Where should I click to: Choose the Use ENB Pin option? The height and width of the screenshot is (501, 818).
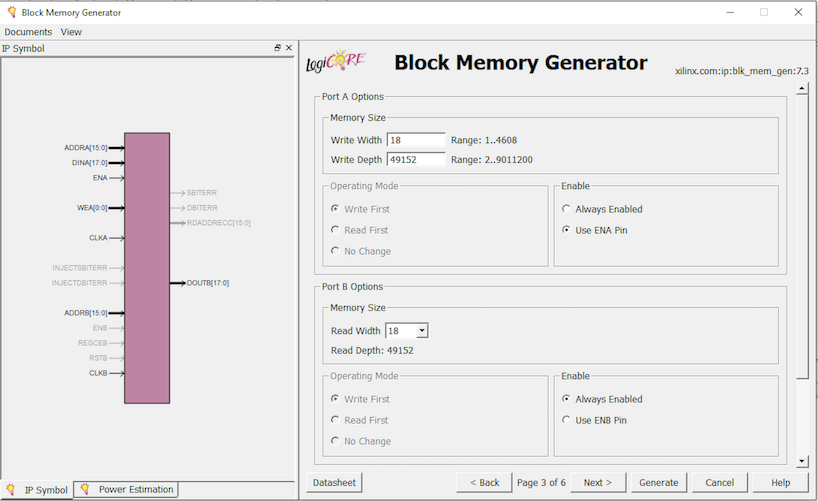[x=566, y=420]
